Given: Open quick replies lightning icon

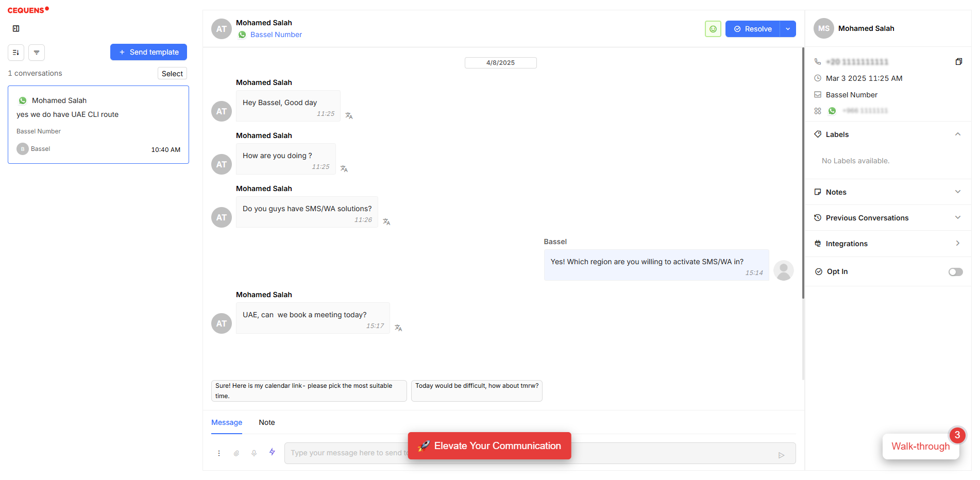Looking at the screenshot, I should click(x=272, y=452).
